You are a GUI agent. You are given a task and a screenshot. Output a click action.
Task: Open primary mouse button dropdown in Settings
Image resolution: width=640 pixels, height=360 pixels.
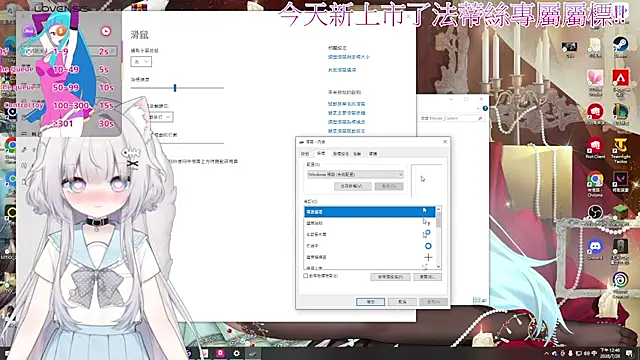(x=141, y=62)
